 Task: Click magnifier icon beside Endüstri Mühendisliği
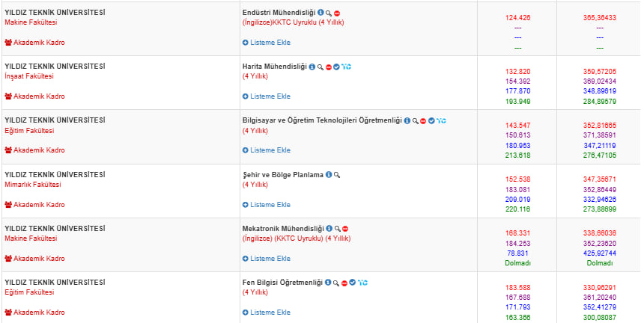[x=329, y=13]
